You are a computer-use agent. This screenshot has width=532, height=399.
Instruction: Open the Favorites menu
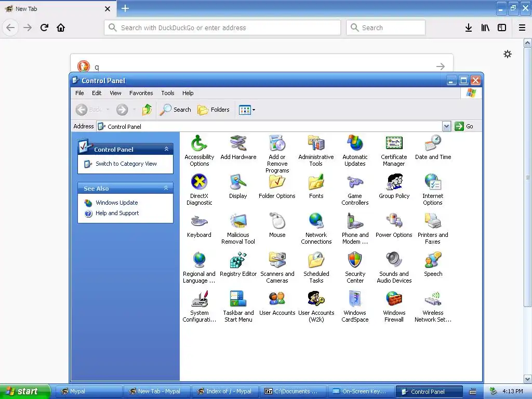[x=141, y=93]
